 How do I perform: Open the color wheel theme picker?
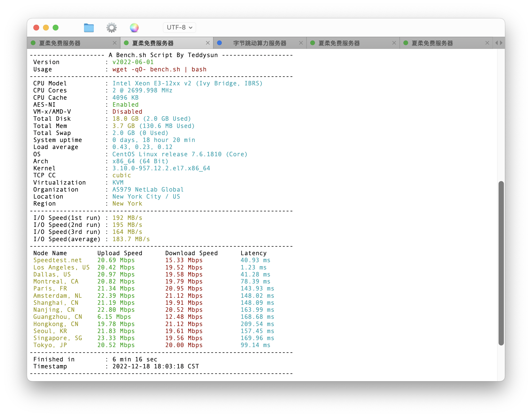point(134,28)
